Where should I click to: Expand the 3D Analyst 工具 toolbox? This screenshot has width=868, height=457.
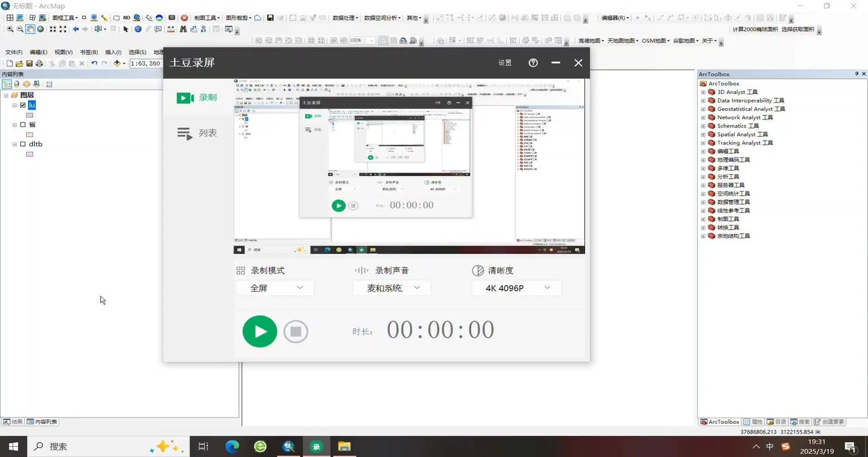pos(703,91)
